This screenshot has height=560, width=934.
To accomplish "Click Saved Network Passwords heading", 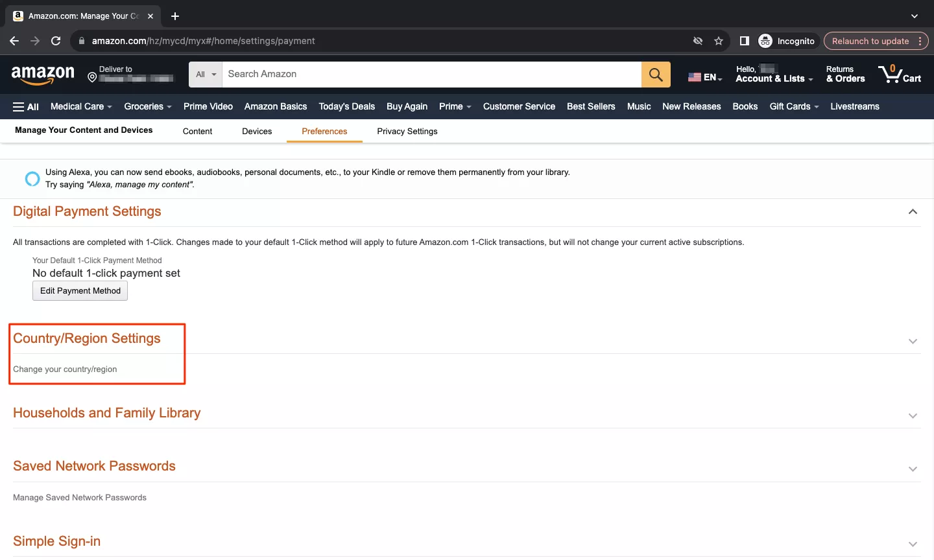I will [x=95, y=466].
